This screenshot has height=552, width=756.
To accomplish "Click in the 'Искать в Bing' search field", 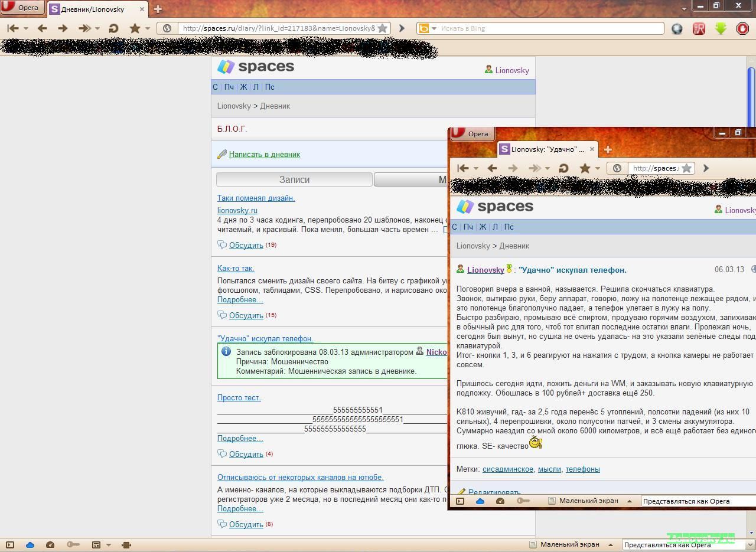I will (x=549, y=28).
